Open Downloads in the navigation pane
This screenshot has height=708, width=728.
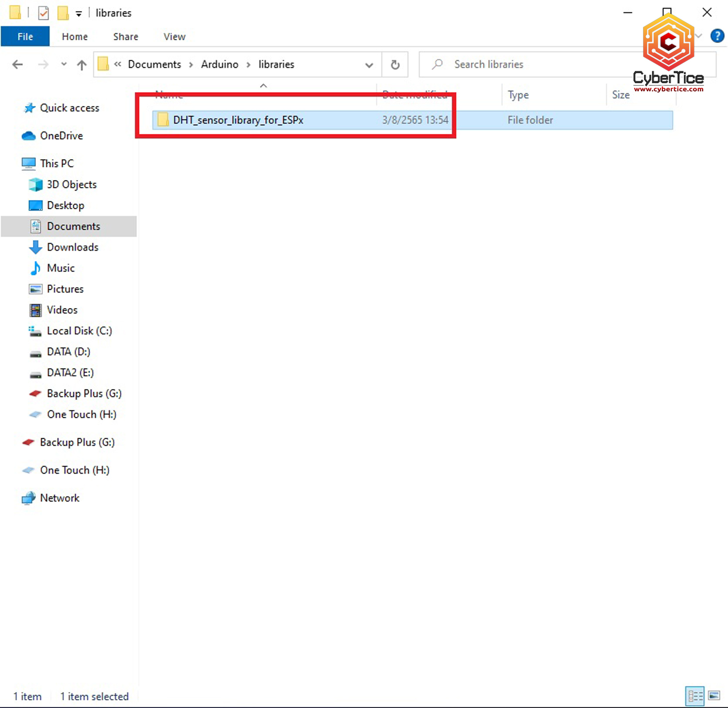click(x=72, y=247)
